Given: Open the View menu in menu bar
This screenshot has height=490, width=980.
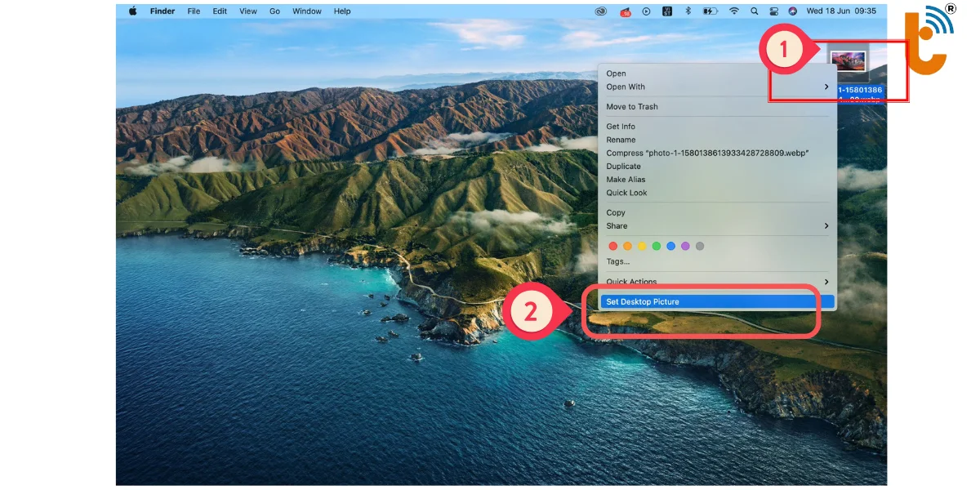Looking at the screenshot, I should [248, 11].
